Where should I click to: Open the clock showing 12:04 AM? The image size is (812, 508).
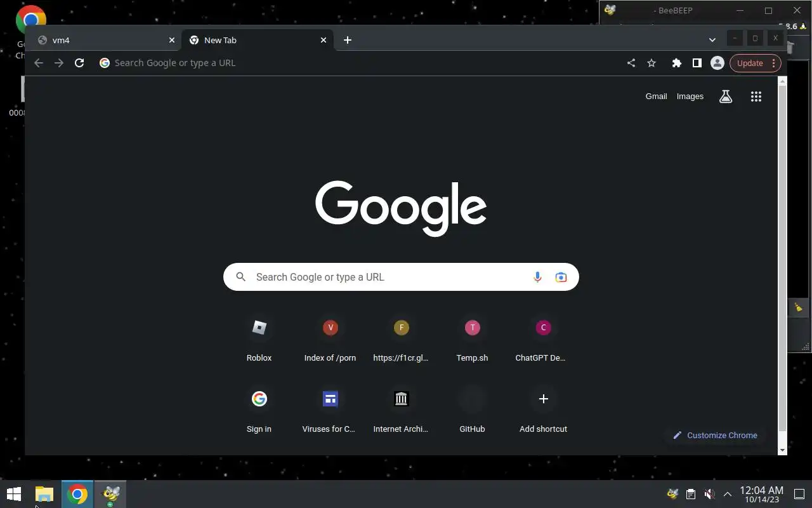tap(761, 494)
